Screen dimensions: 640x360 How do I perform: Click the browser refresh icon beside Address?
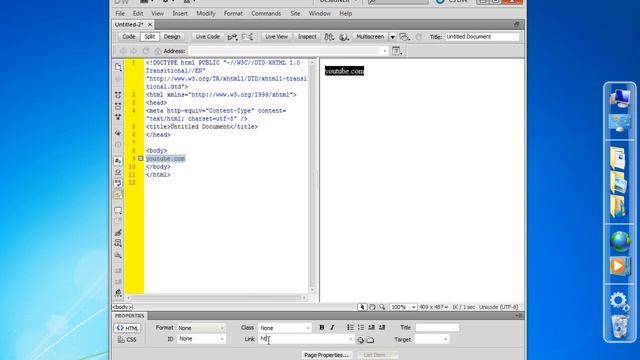click(146, 51)
